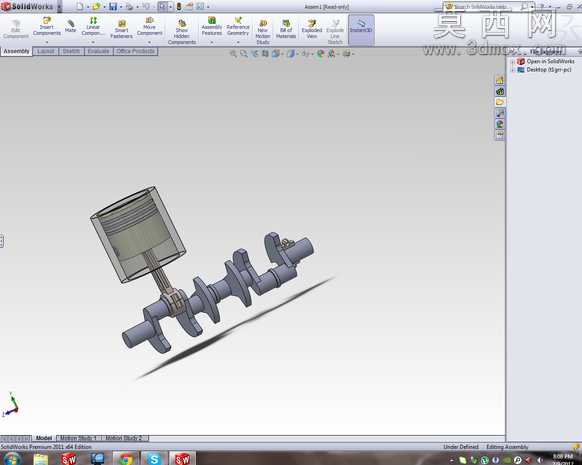The image size is (582, 465).
Task: Select the Model tab at bottom
Action: (44, 438)
